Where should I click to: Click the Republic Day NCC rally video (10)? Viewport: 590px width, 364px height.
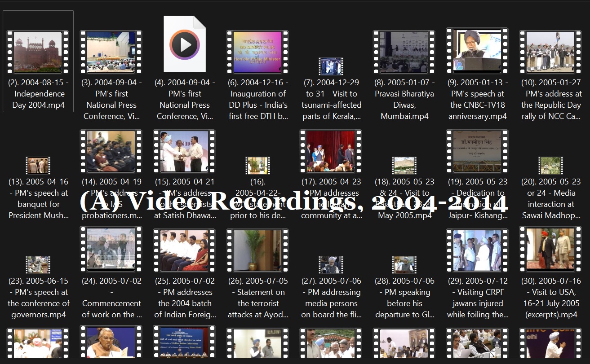(550, 52)
